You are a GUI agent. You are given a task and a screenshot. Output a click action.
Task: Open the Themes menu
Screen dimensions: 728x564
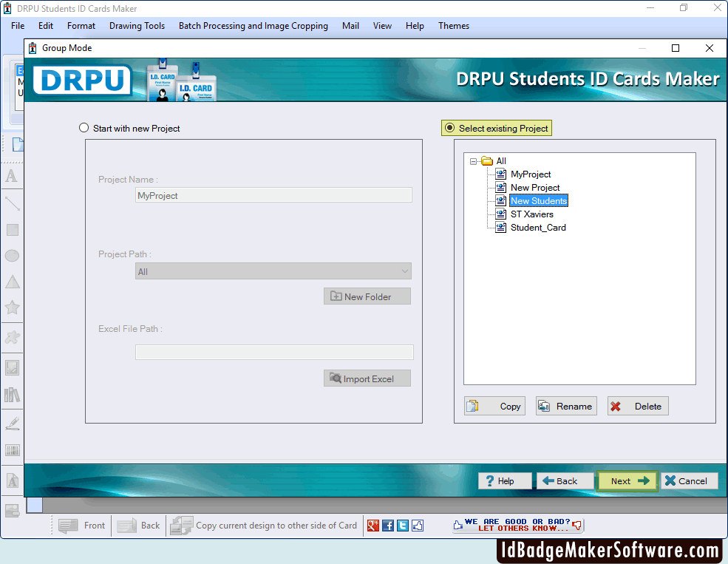454,26
